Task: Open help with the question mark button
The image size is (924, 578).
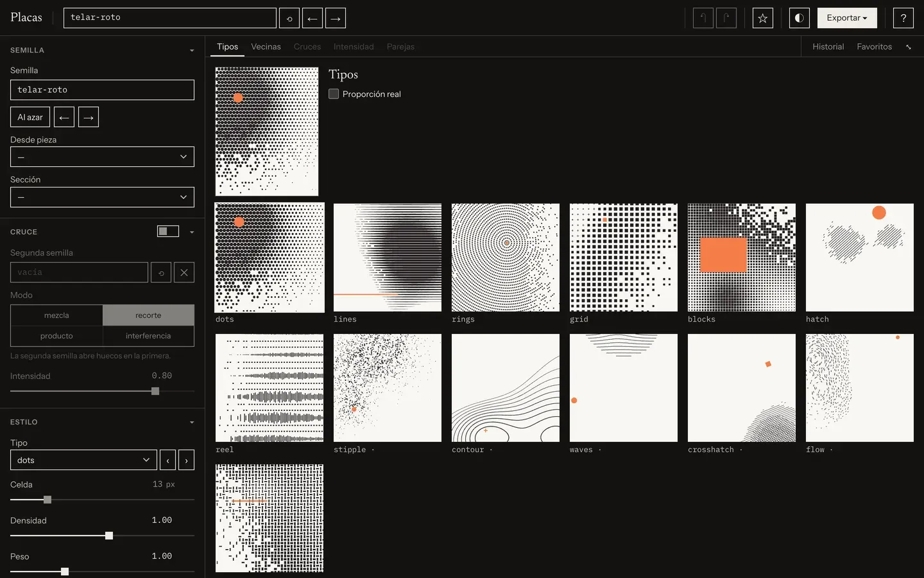Action: [x=903, y=18]
